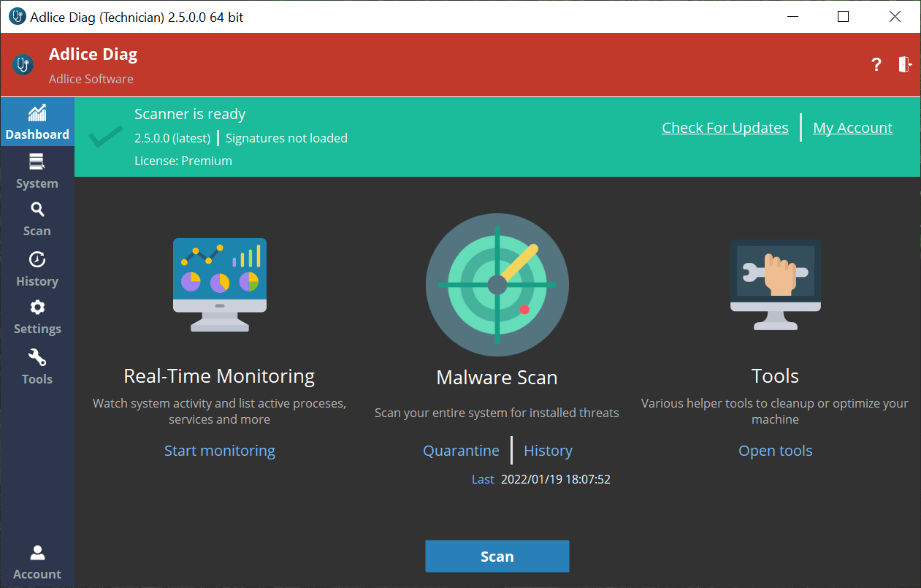Open the Account person icon

37,553
